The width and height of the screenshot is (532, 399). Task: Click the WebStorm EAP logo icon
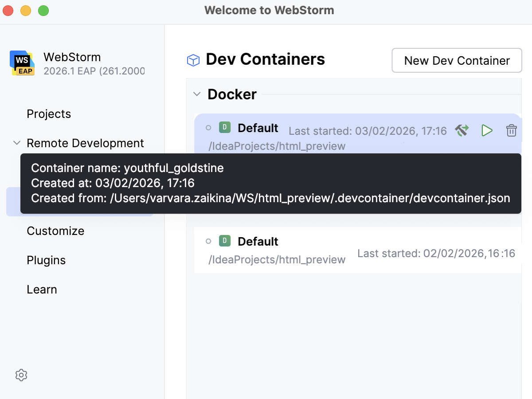tap(22, 63)
